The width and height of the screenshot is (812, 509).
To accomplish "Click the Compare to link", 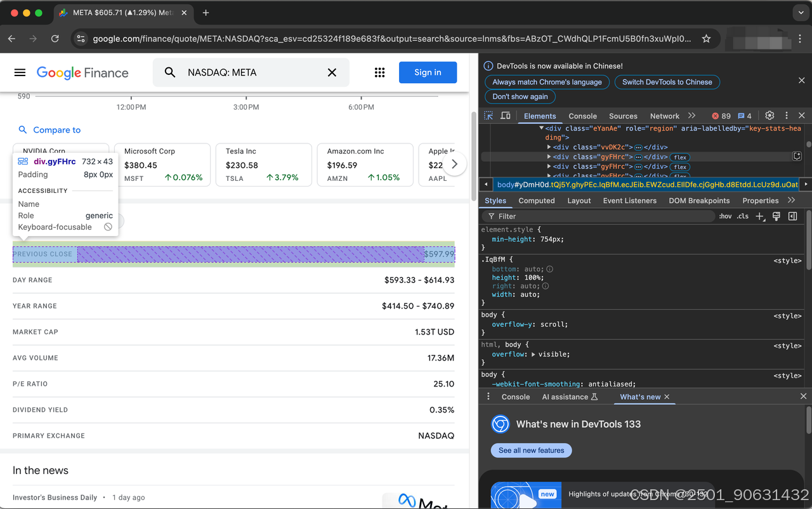I will click(x=49, y=129).
